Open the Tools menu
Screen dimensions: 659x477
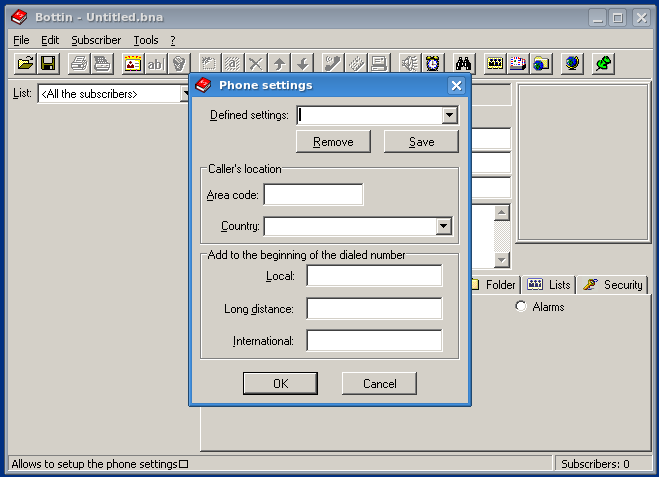(146, 40)
